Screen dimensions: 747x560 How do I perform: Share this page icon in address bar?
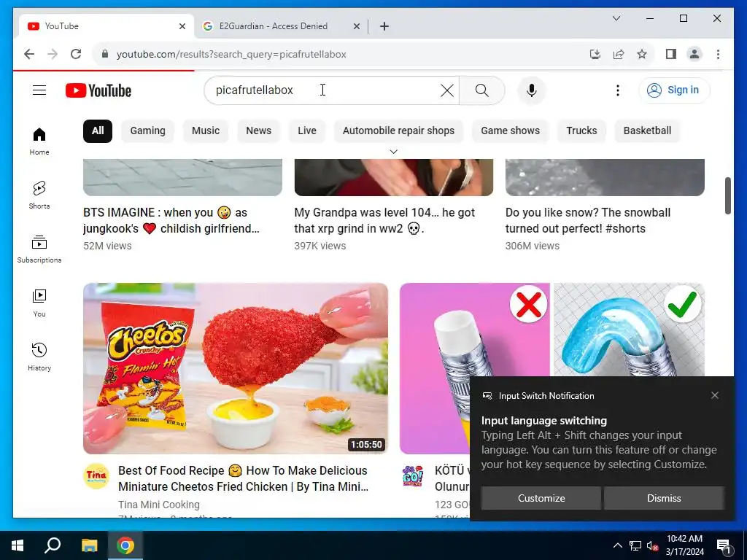point(619,54)
